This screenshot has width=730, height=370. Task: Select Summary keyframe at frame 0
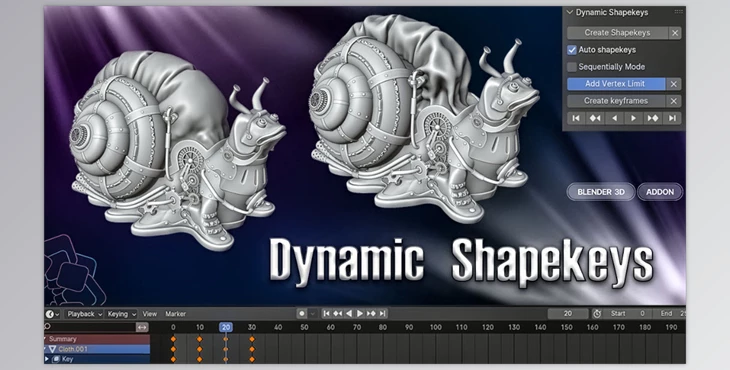click(x=173, y=339)
